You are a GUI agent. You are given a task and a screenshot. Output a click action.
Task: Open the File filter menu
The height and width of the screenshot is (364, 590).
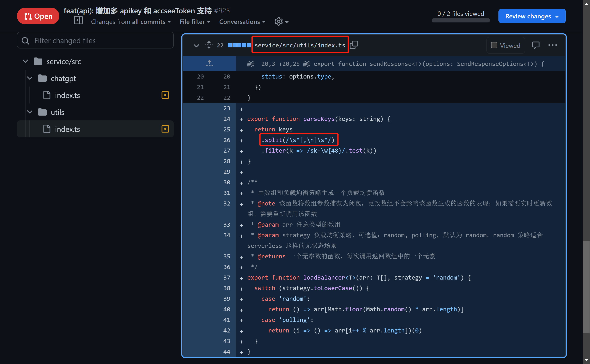pos(195,22)
